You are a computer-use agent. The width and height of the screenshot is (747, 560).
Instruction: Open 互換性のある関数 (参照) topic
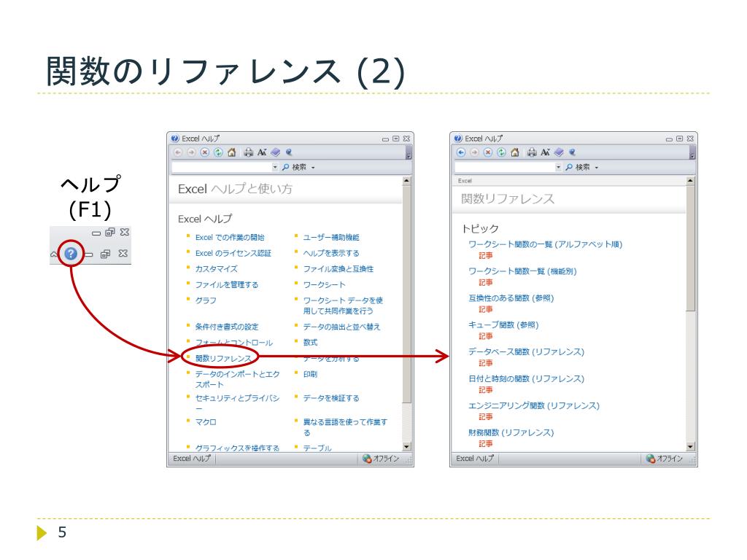[x=511, y=298]
